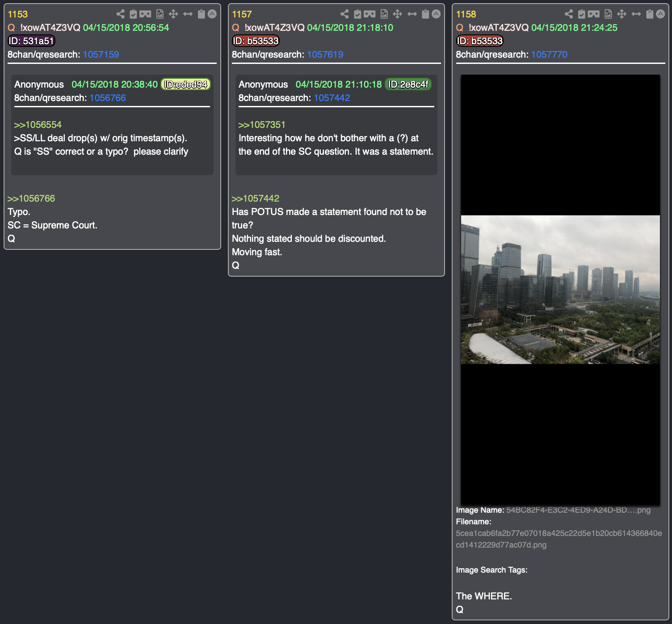Click ID badge b53533 on post 1157
Viewport: 672px width, 624px height.
coord(256,41)
